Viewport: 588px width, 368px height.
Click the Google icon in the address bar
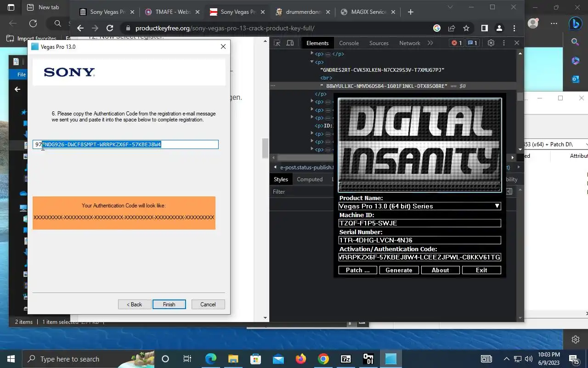(x=437, y=28)
